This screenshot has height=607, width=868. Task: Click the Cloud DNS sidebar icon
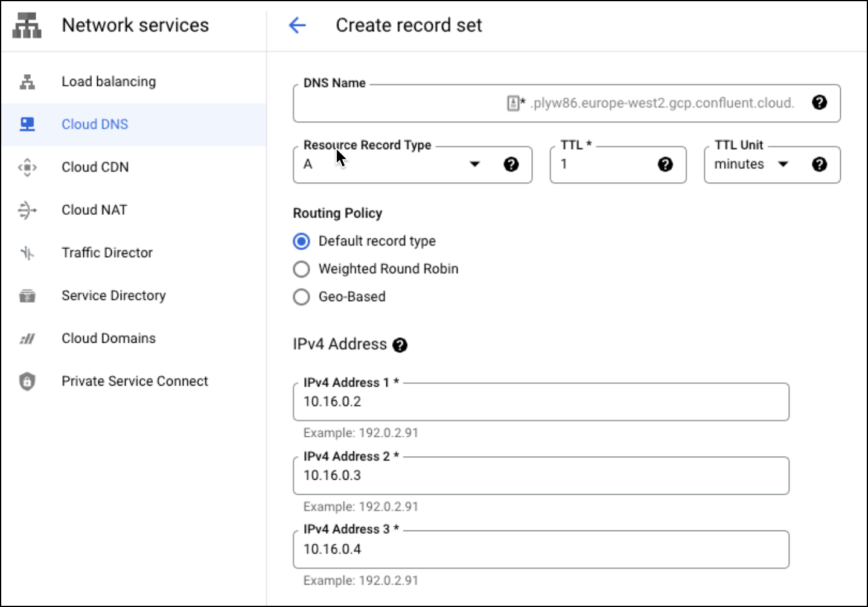(x=27, y=124)
